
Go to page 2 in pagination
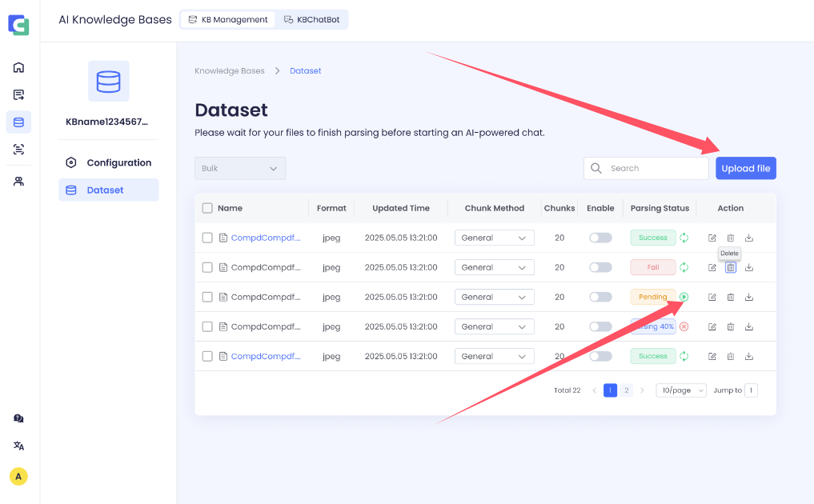(x=627, y=390)
